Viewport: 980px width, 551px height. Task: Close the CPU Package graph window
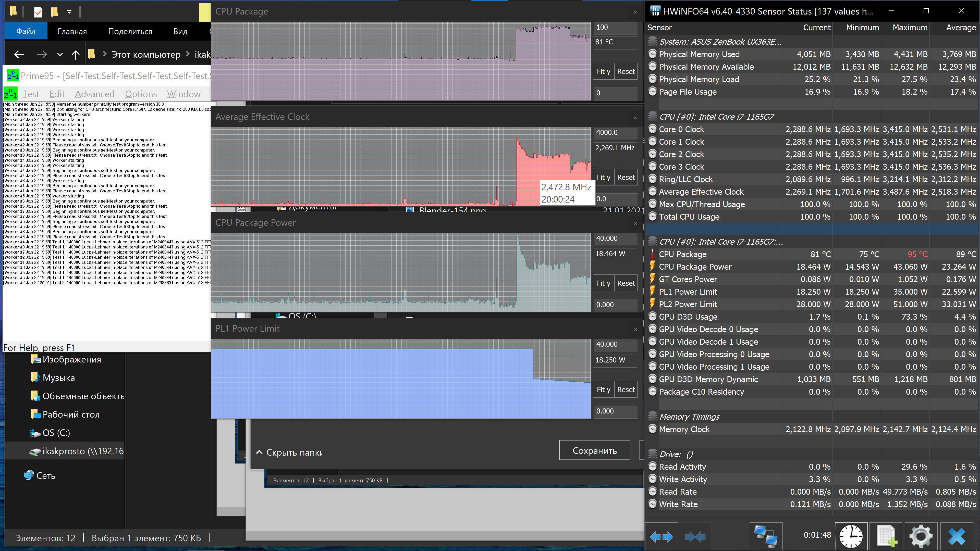pyautogui.click(x=635, y=12)
